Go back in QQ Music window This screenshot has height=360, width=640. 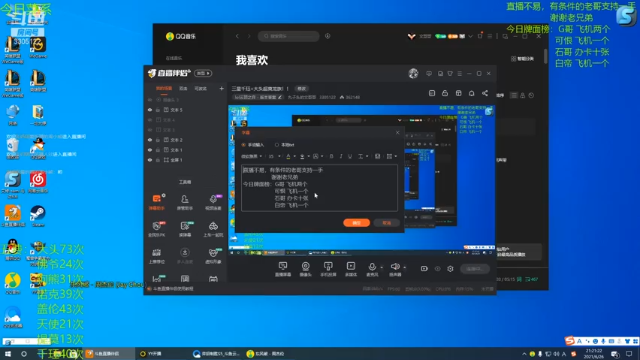(x=237, y=36)
